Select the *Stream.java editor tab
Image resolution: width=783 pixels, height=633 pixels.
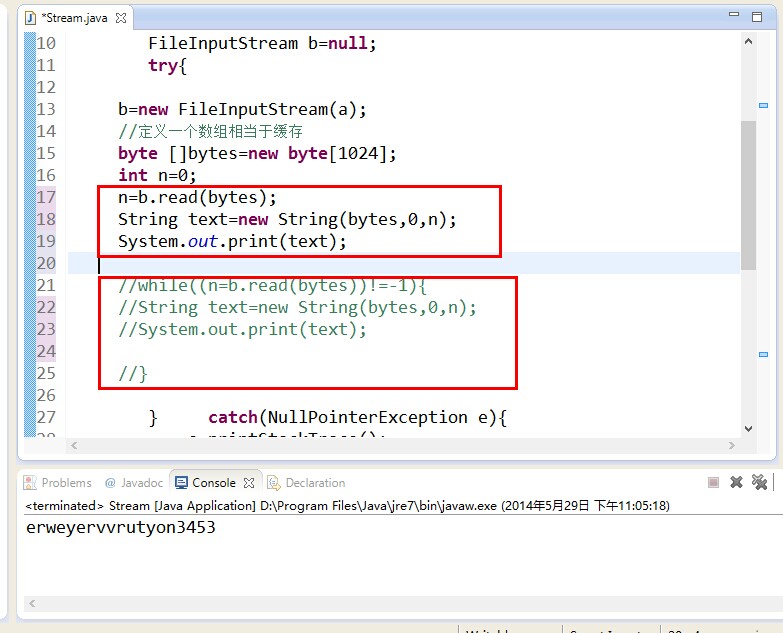(76, 18)
